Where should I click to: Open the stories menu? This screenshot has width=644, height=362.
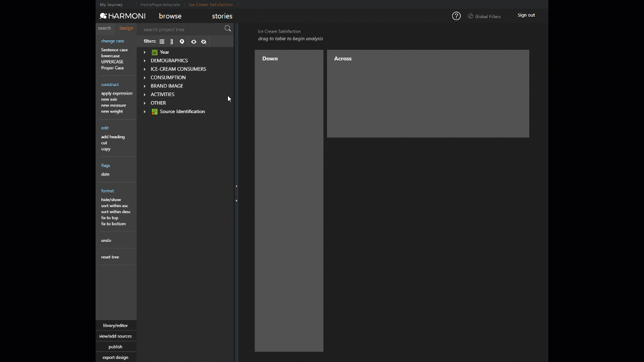coord(222,16)
